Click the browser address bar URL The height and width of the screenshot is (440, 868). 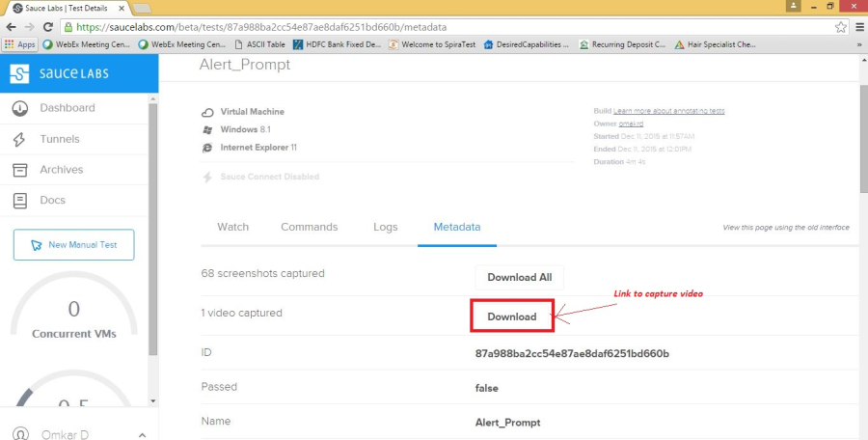pos(386,27)
